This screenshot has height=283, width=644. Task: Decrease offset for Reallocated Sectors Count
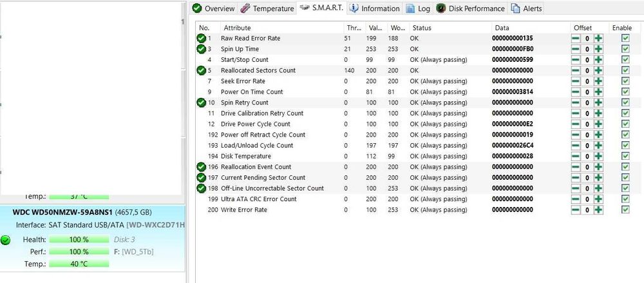(576, 70)
